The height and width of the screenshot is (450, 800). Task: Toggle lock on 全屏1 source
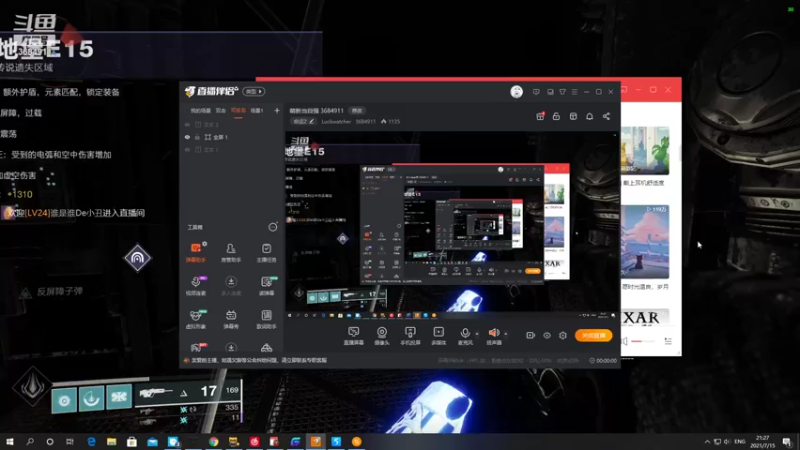coord(197,137)
